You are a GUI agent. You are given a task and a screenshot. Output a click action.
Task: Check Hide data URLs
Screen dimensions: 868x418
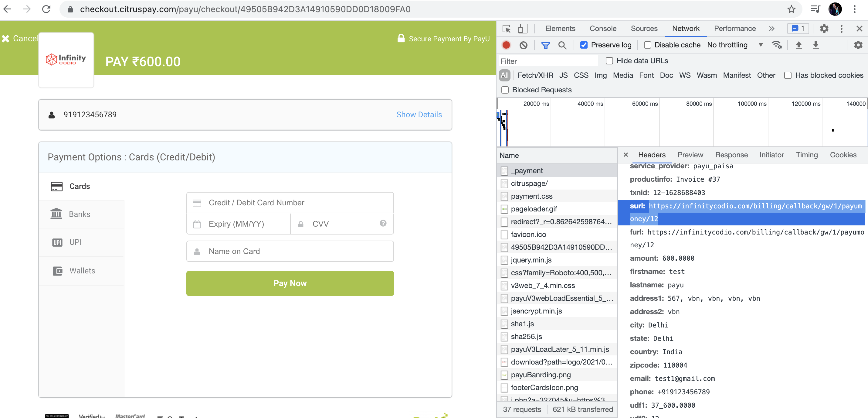click(x=609, y=61)
